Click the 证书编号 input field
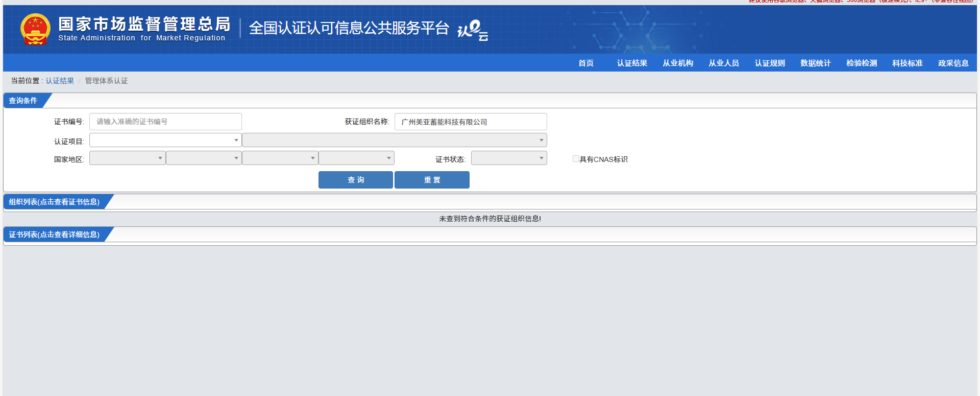This screenshot has width=980, height=396. [x=165, y=122]
